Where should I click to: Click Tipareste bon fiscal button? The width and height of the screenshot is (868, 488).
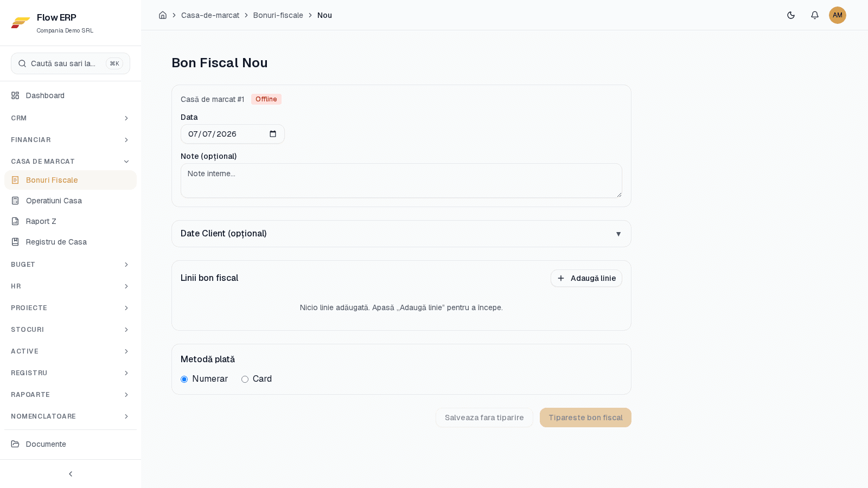(x=585, y=418)
